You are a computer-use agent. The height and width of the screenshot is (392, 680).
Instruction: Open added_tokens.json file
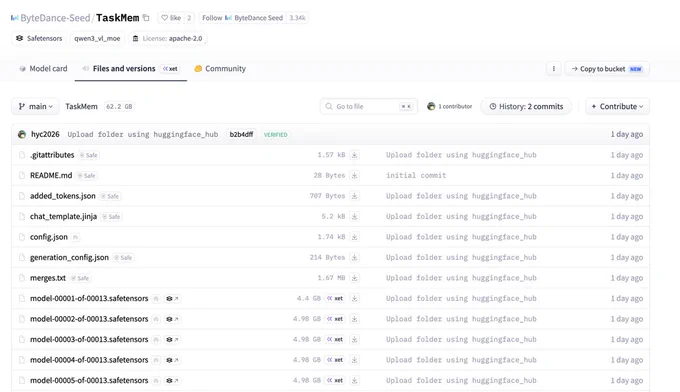(x=62, y=196)
